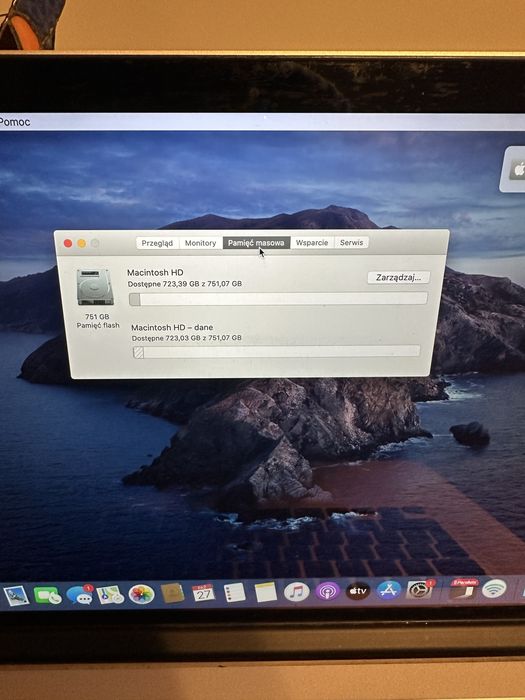Click "Dostępne 723,39 GB z 751,07 GB" text
This screenshot has width=525, height=700.
[185, 283]
